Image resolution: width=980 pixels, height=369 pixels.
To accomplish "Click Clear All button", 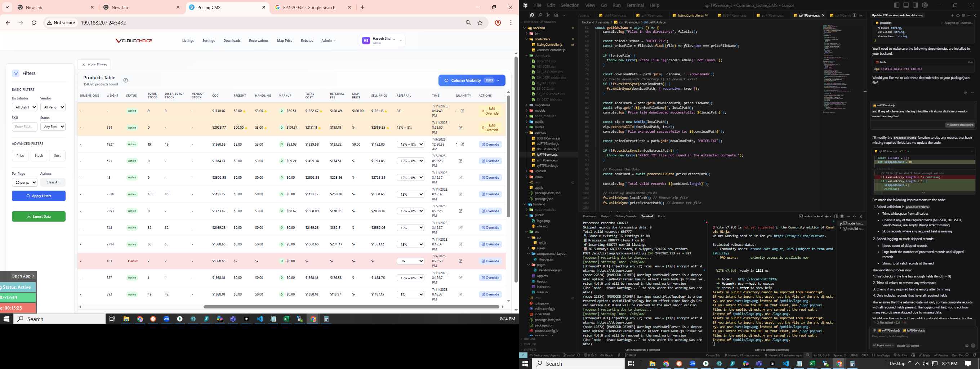I will (53, 183).
